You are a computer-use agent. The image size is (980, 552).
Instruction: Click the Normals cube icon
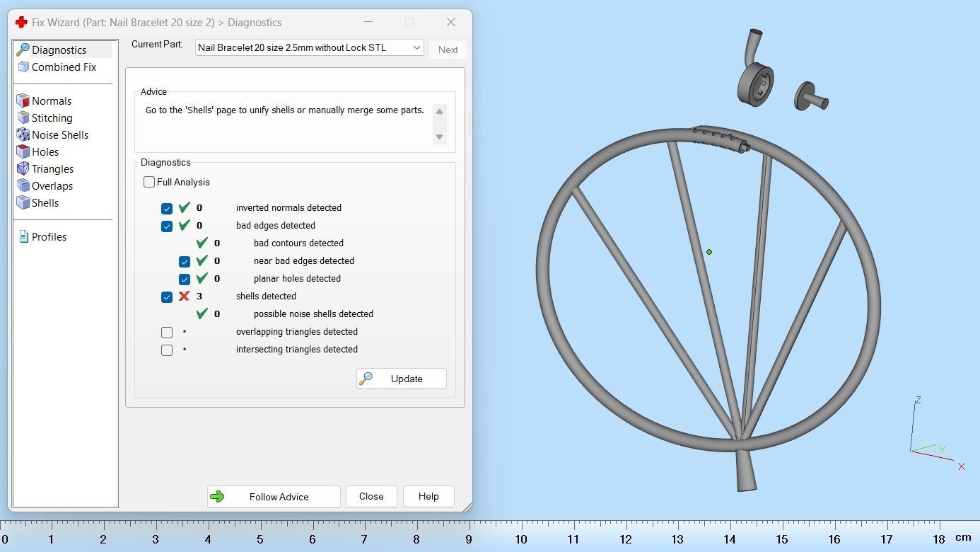pos(23,100)
